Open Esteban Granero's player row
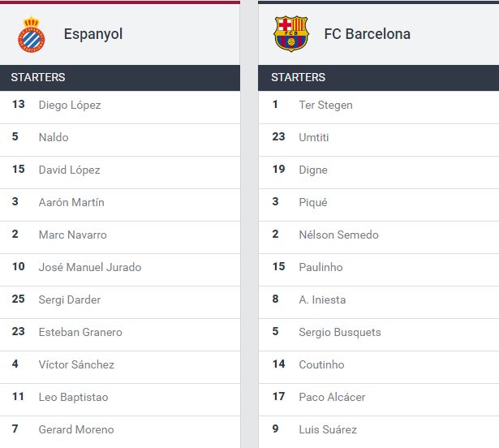Viewport: 499px width, 448px height. pos(80,332)
